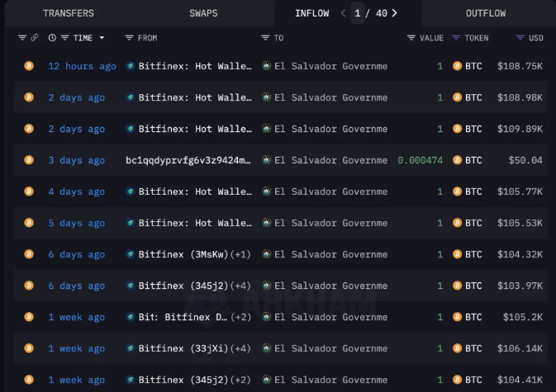Open Bitfinex Hot Wallet in $105.53K row
The width and height of the screenshot is (556, 392).
point(195,223)
